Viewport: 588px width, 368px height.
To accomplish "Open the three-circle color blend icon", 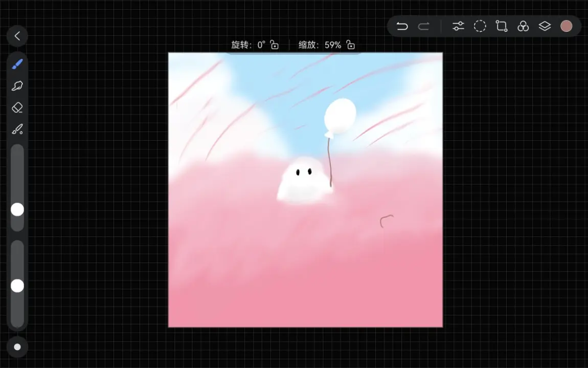I will pyautogui.click(x=523, y=26).
